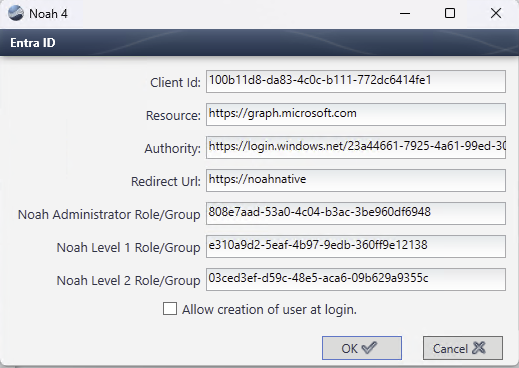519x368 pixels.
Task: Click the Noah Level 2 Role/Group field
Action: coord(356,279)
